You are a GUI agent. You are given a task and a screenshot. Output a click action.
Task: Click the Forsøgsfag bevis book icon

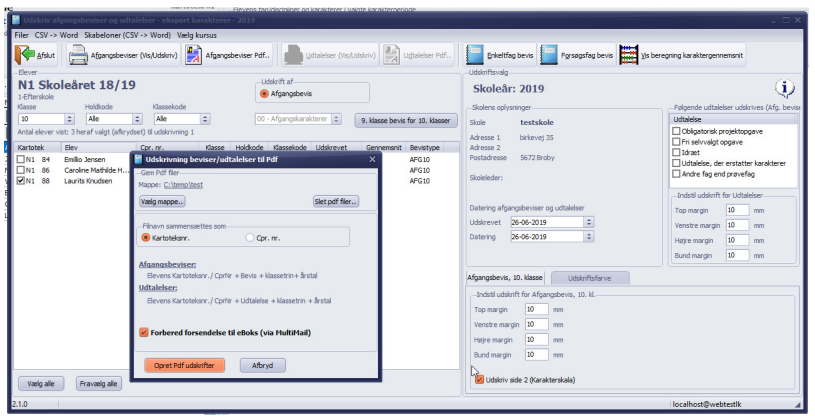[x=549, y=55]
